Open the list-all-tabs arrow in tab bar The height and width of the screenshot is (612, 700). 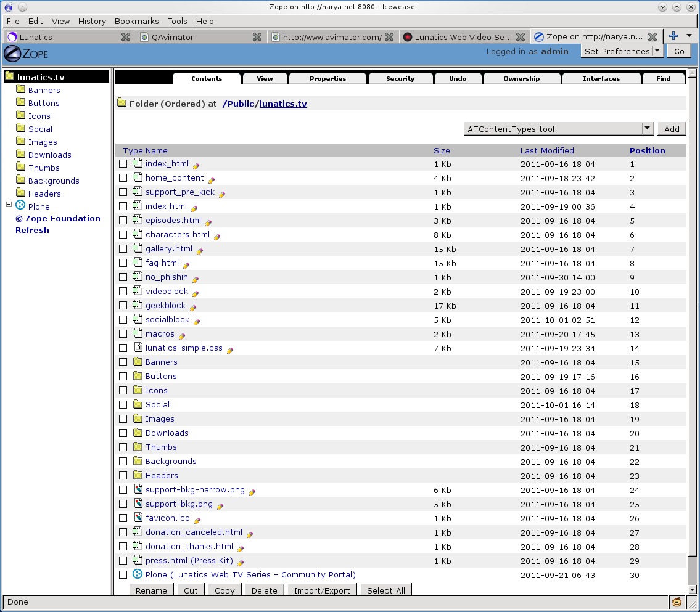tap(690, 36)
